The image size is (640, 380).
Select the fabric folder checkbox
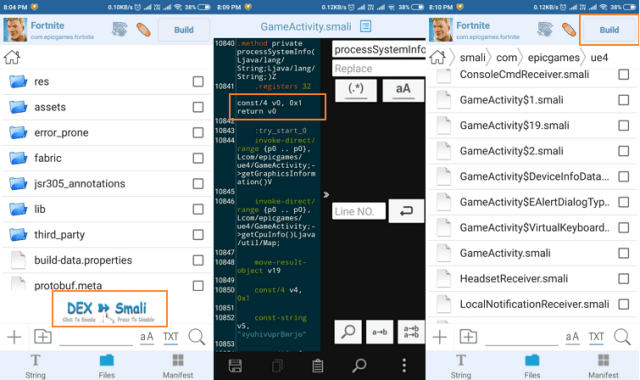[x=198, y=158]
